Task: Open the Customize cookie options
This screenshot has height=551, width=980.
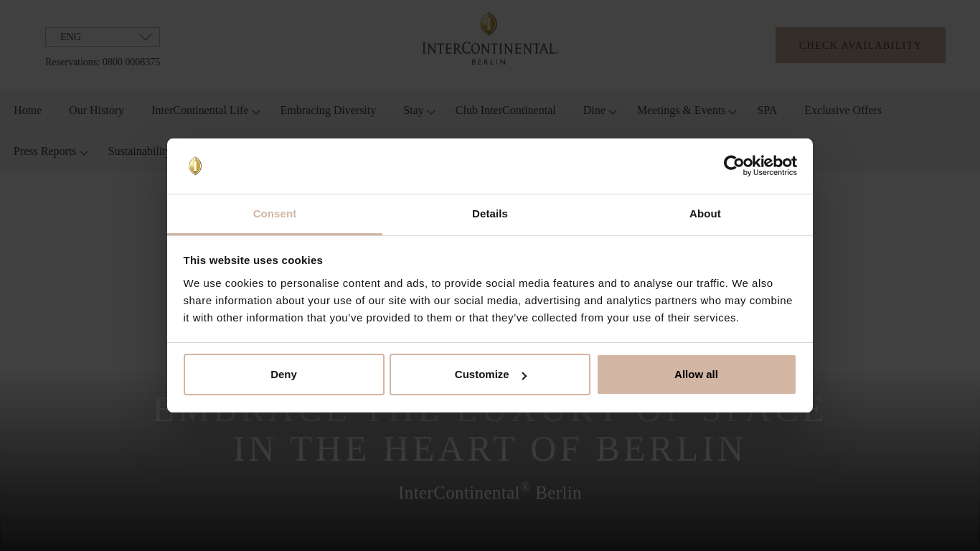Action: pyautogui.click(x=490, y=375)
